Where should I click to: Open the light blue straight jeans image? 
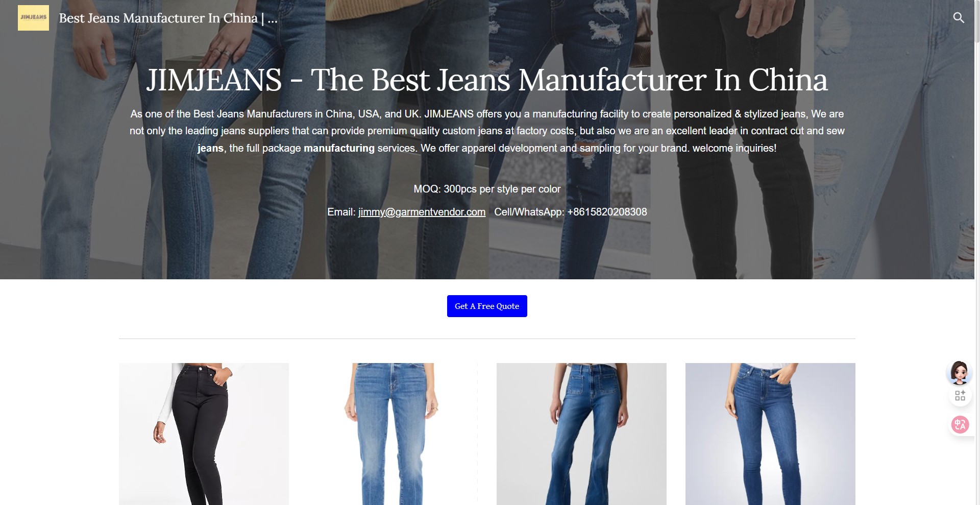tap(393, 434)
